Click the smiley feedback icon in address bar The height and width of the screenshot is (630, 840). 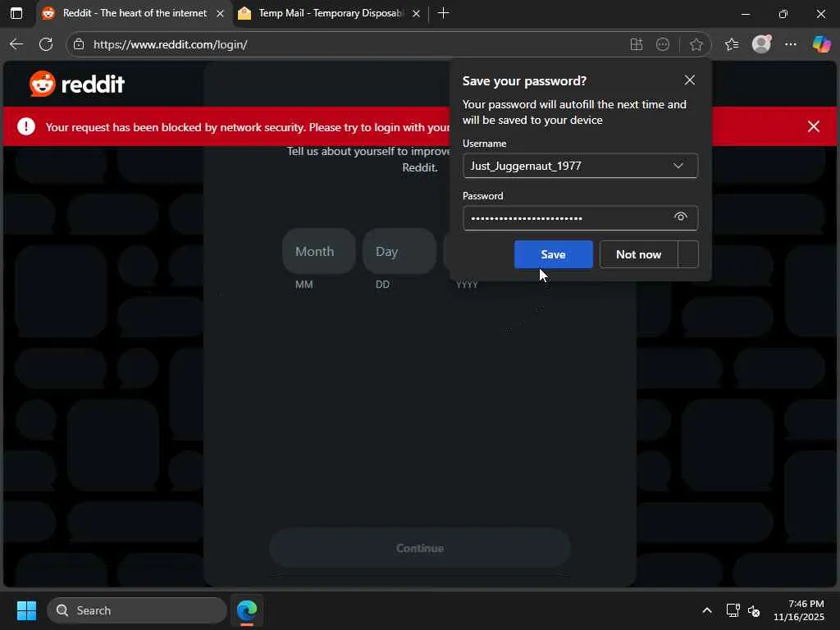coord(663,44)
